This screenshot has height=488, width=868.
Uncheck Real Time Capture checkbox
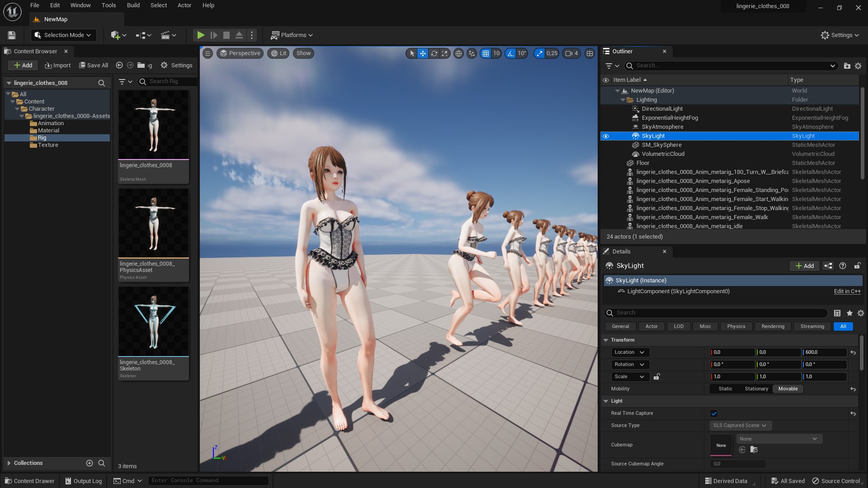714,413
